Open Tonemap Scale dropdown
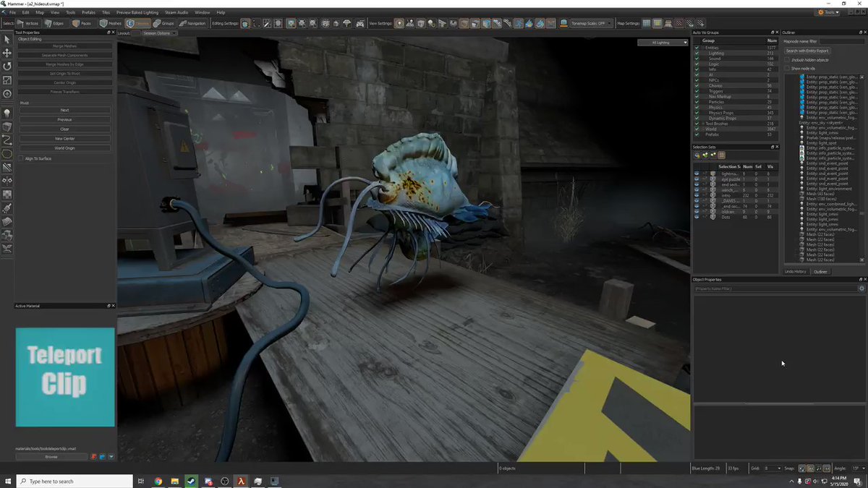This screenshot has width=868, height=488. (x=592, y=23)
